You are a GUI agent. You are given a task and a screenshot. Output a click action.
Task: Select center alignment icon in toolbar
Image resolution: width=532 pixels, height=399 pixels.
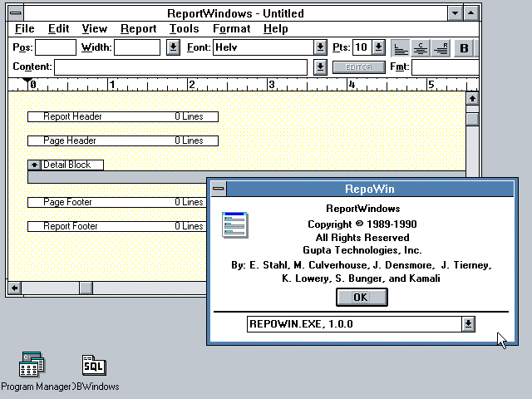click(421, 48)
